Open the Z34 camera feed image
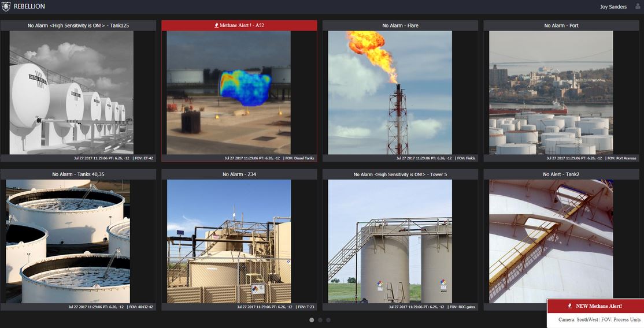Image resolution: width=644 pixels, height=328 pixels. pyautogui.click(x=229, y=241)
